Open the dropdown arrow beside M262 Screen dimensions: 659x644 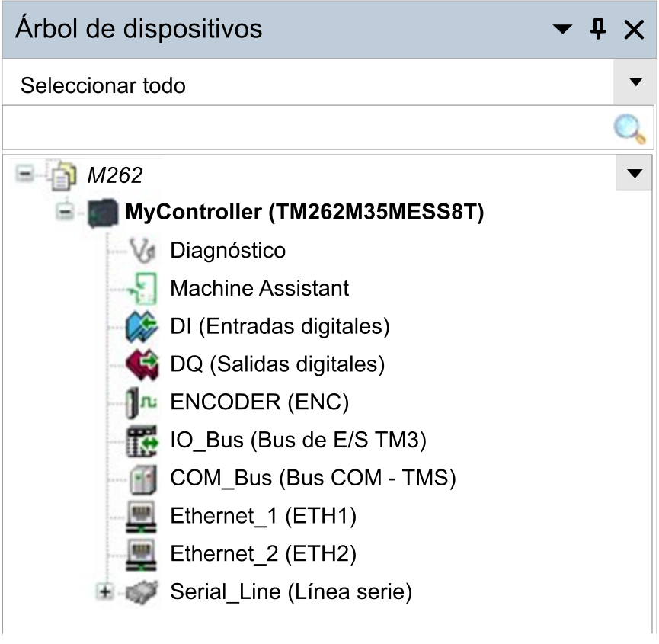(x=634, y=173)
